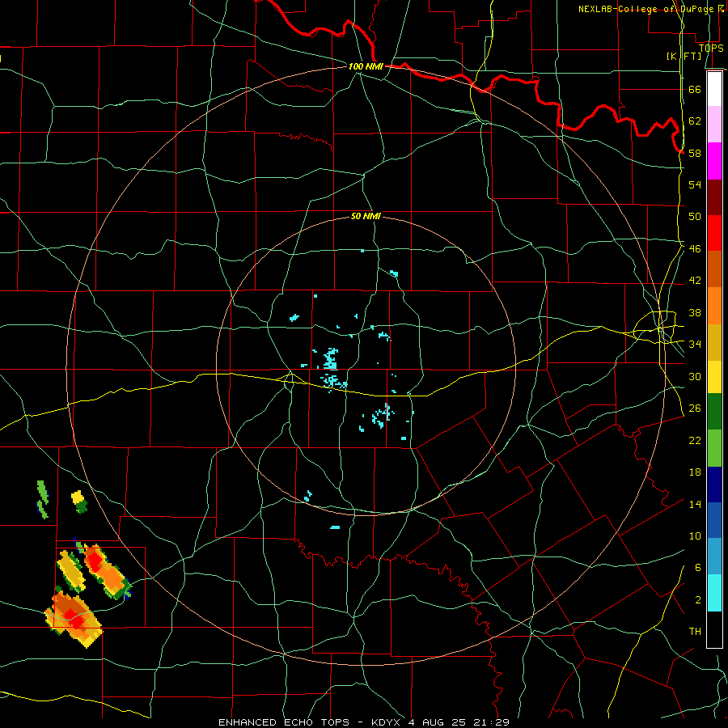
Task: Click the "KDYX" station identifier
Action: point(387,722)
